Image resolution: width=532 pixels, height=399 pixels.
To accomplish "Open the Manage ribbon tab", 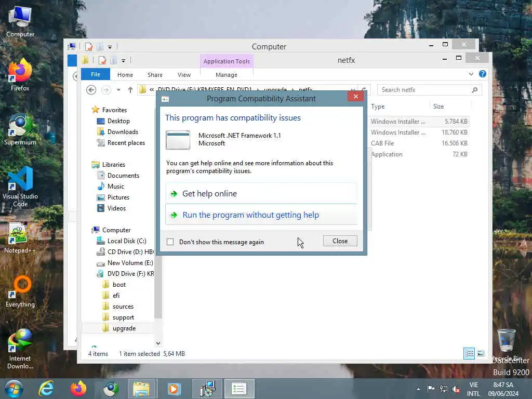I will pos(227,75).
